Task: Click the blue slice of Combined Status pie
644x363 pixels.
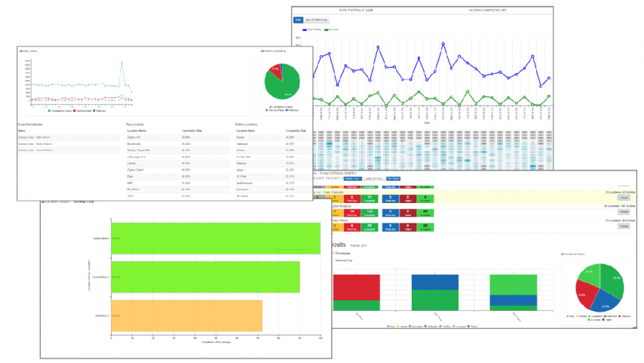Action: pyautogui.click(x=605, y=301)
